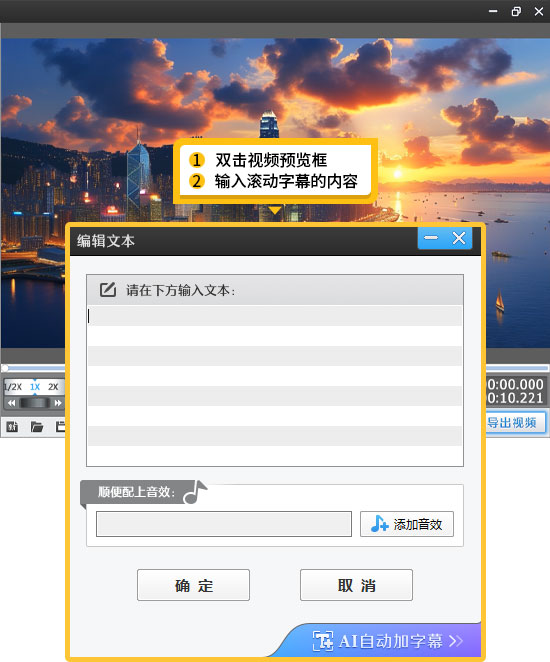The image size is (550, 662).
Task: Click the edit pencil icon by the text prompt
Action: (x=108, y=290)
